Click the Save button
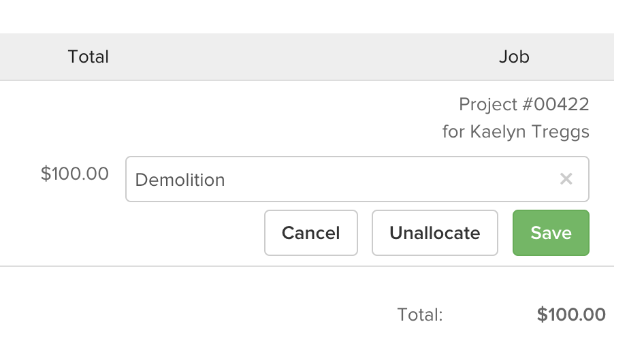Viewport: 644px width, 354px height. (551, 233)
